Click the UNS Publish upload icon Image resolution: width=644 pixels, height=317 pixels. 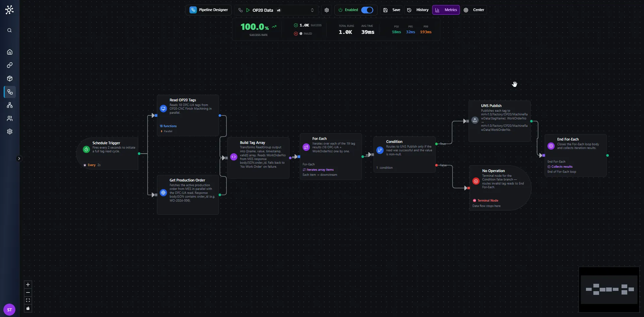tap(475, 120)
